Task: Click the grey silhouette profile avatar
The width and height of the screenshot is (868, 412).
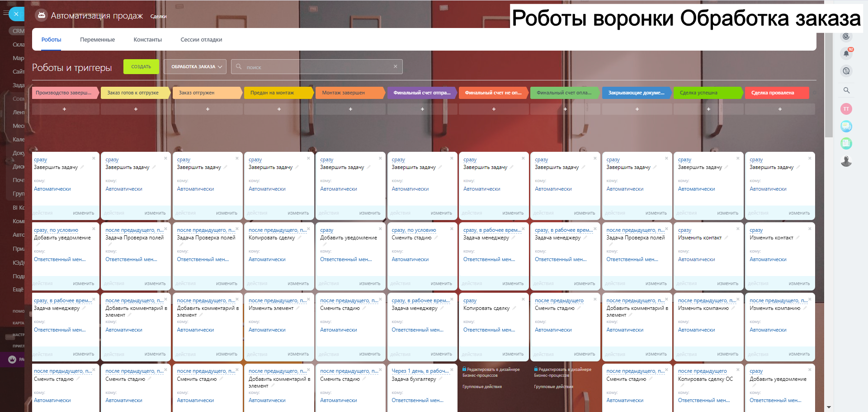Action: (x=846, y=161)
